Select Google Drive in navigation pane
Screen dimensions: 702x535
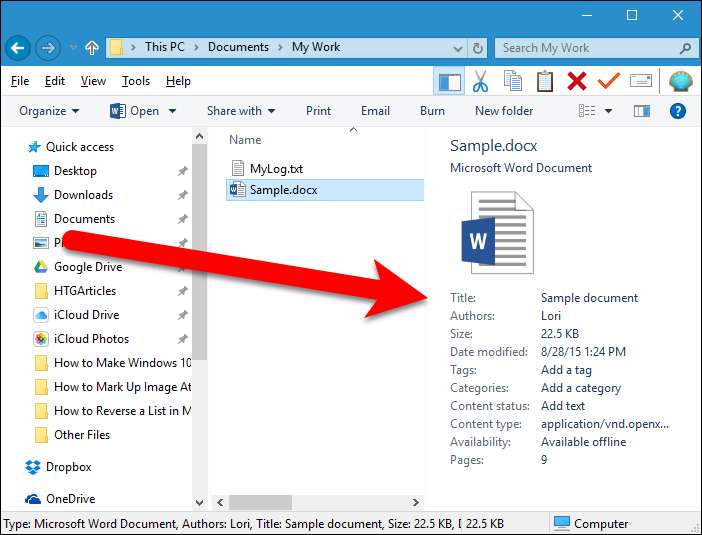tap(87, 267)
